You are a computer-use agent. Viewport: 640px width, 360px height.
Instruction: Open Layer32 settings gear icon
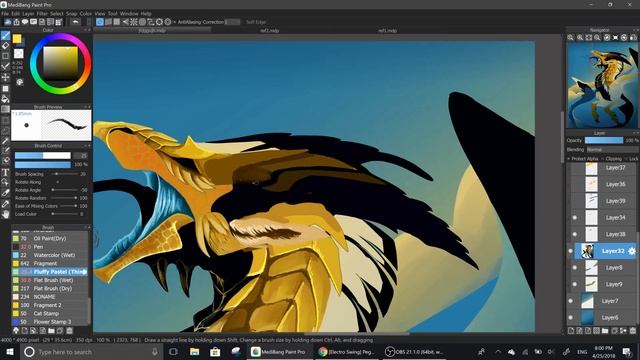pos(631,251)
